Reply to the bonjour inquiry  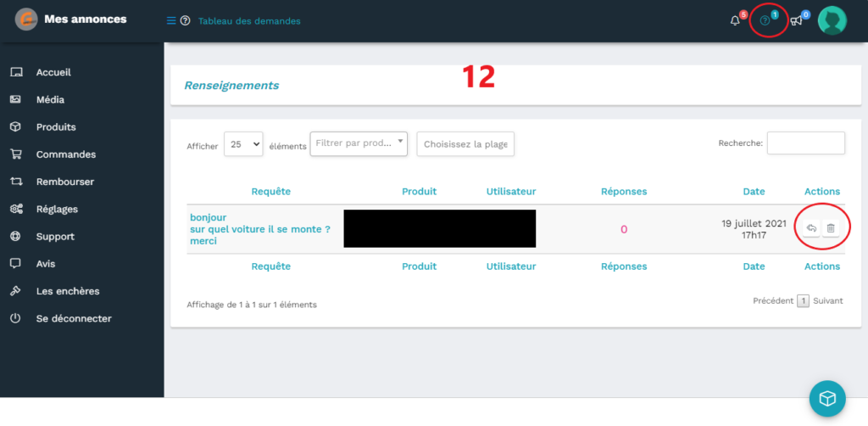[811, 228]
